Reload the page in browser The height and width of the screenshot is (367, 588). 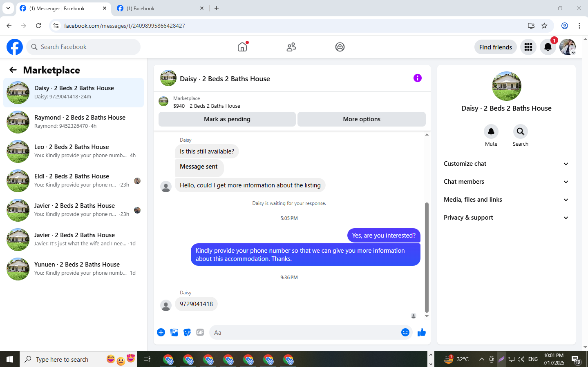pyautogui.click(x=38, y=26)
